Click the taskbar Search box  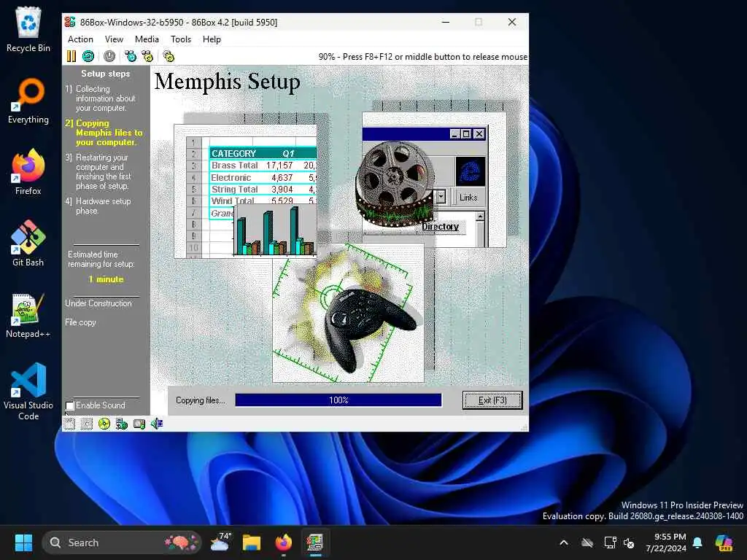(122, 542)
